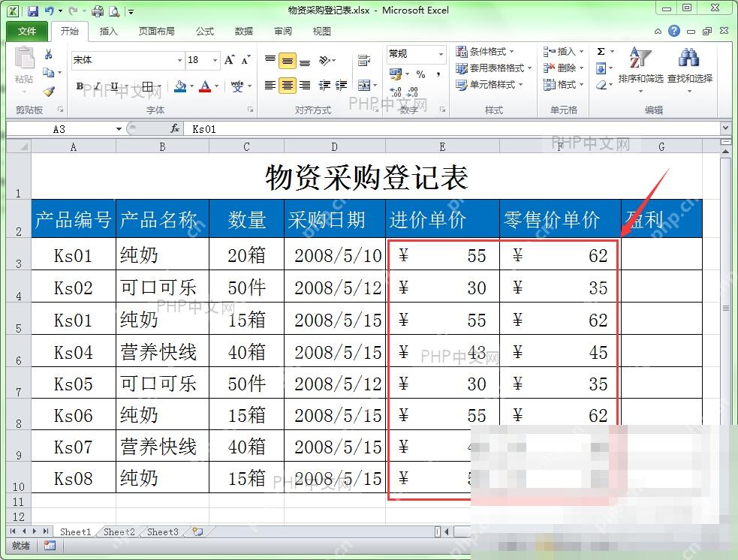Open 查找和选择 find and select
The image size is (738, 560).
point(689,69)
